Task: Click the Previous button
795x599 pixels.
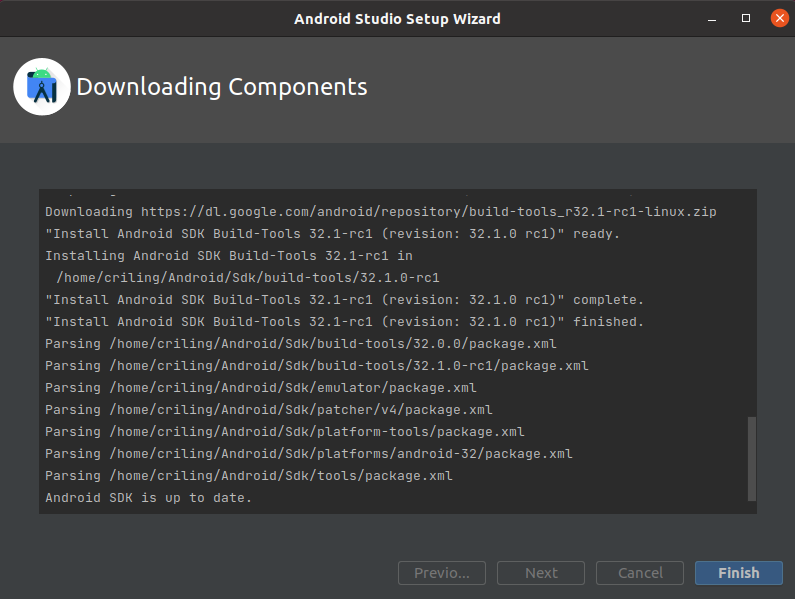Action: pos(442,573)
